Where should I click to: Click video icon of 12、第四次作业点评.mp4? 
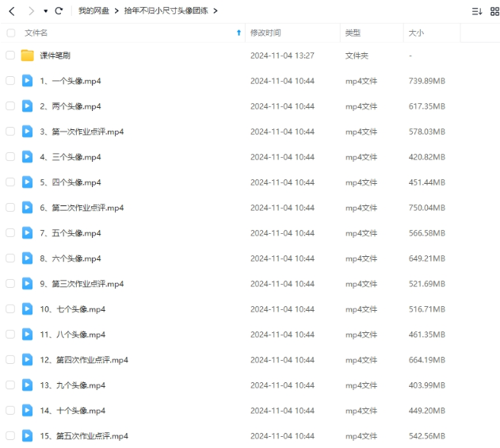(27, 360)
